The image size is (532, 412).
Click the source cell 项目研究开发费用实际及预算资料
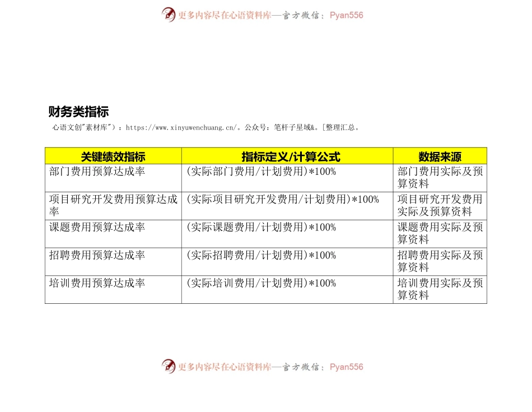pyautogui.click(x=440, y=206)
